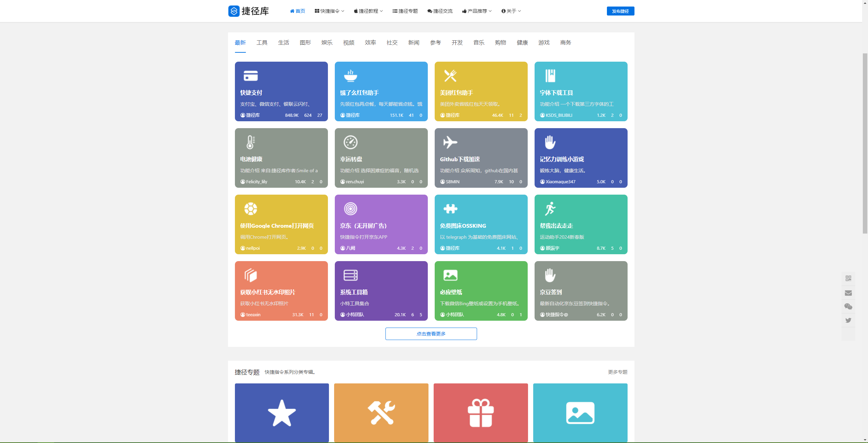Viewport: 868px width, 443px height.
Task: Click the Twitter bird sidebar icon
Action: (x=848, y=320)
